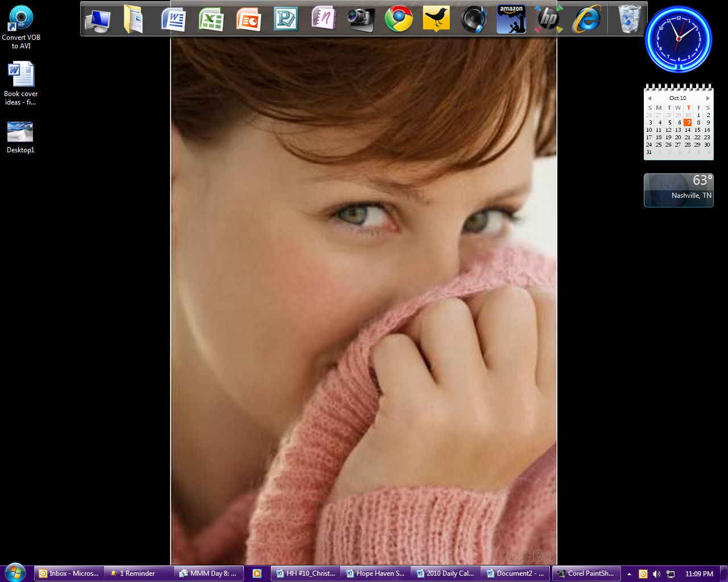
Task: Launch Google Chrome from the dock
Action: [399, 20]
